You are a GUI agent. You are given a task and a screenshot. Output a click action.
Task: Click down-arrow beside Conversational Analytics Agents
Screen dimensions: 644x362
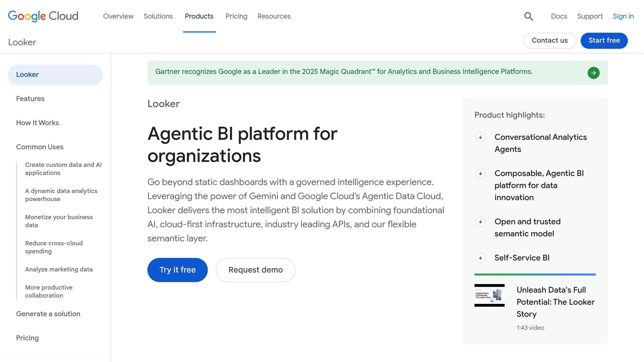pos(480,137)
